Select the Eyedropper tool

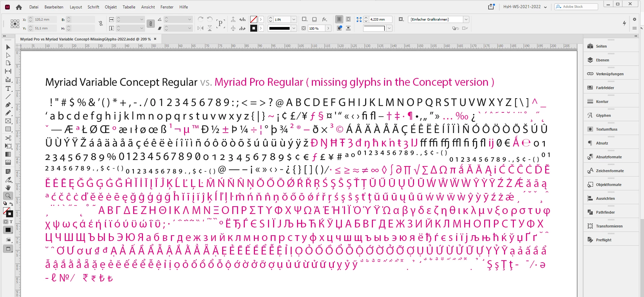coord(8,180)
